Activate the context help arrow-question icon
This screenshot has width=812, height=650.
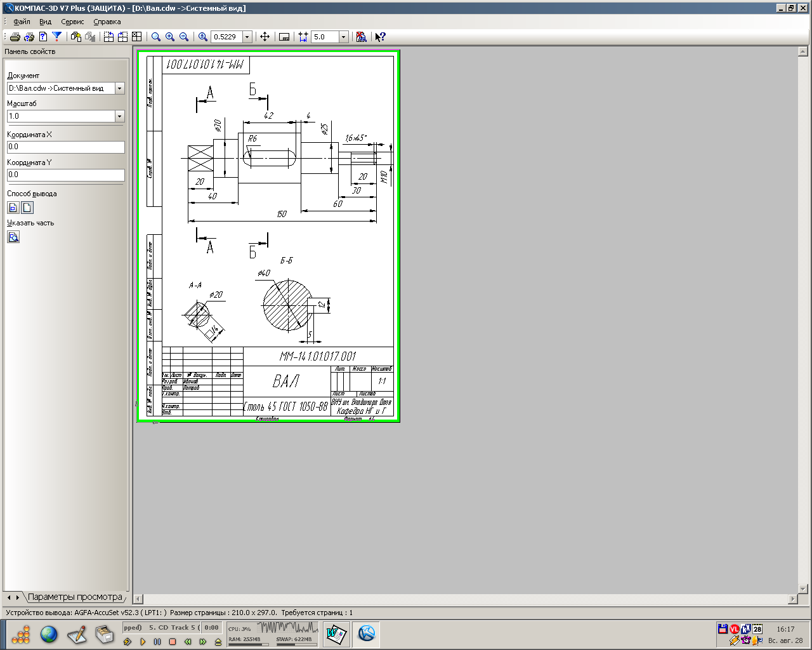(x=380, y=37)
